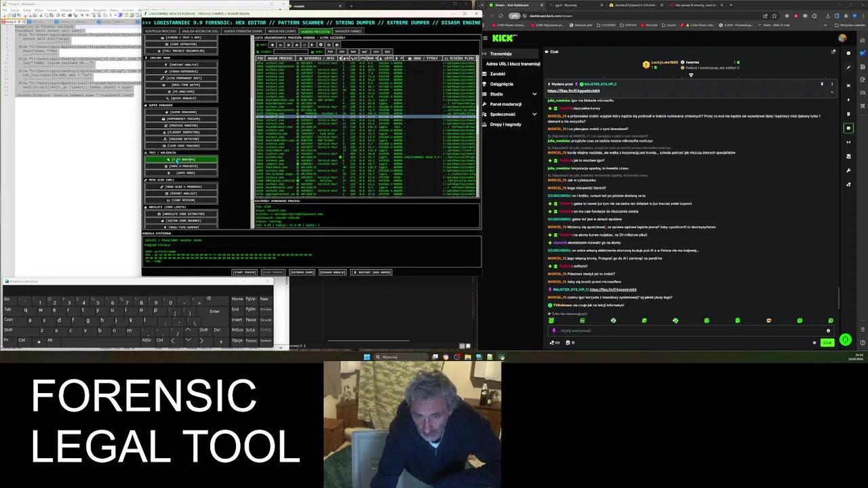Open the Windows Start button

367,357
